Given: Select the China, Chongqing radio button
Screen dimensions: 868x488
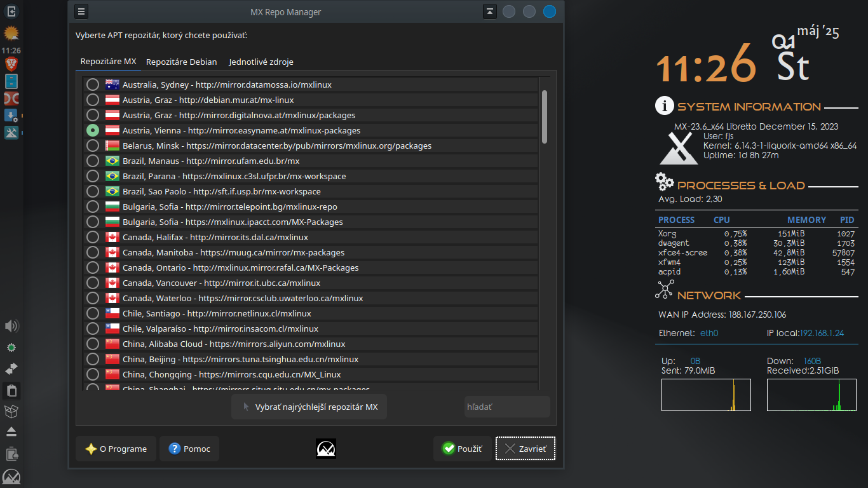Looking at the screenshot, I should pos(93,374).
